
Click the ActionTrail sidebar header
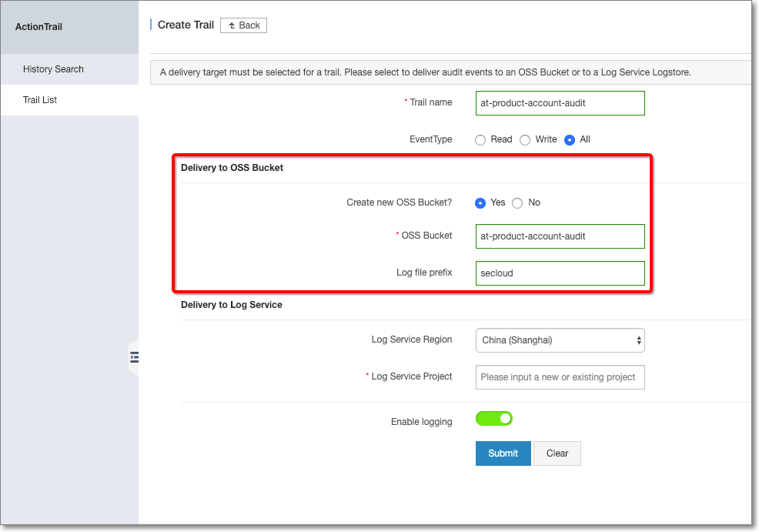click(x=38, y=27)
